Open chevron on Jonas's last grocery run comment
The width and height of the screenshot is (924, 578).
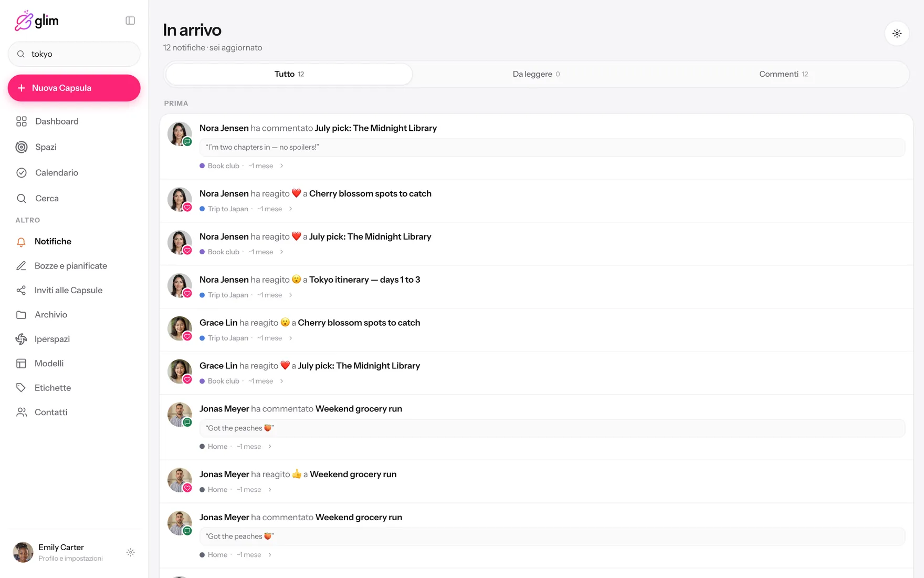(270, 555)
